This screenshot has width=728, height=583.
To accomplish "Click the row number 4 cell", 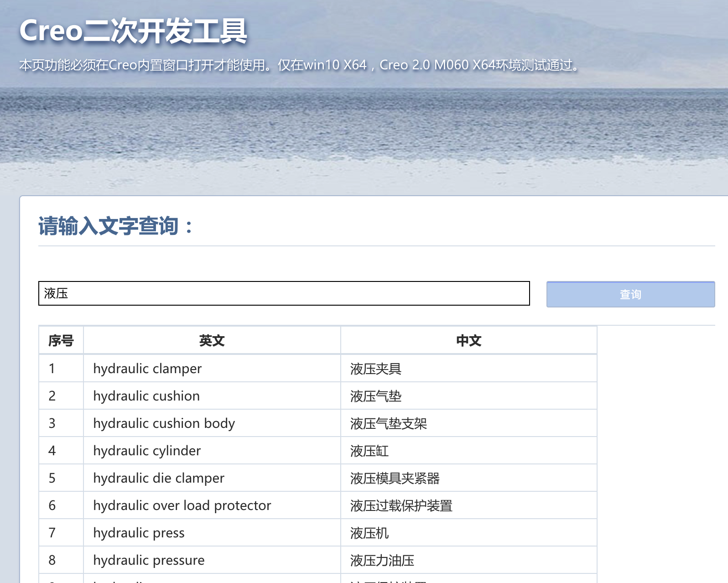I will click(61, 451).
